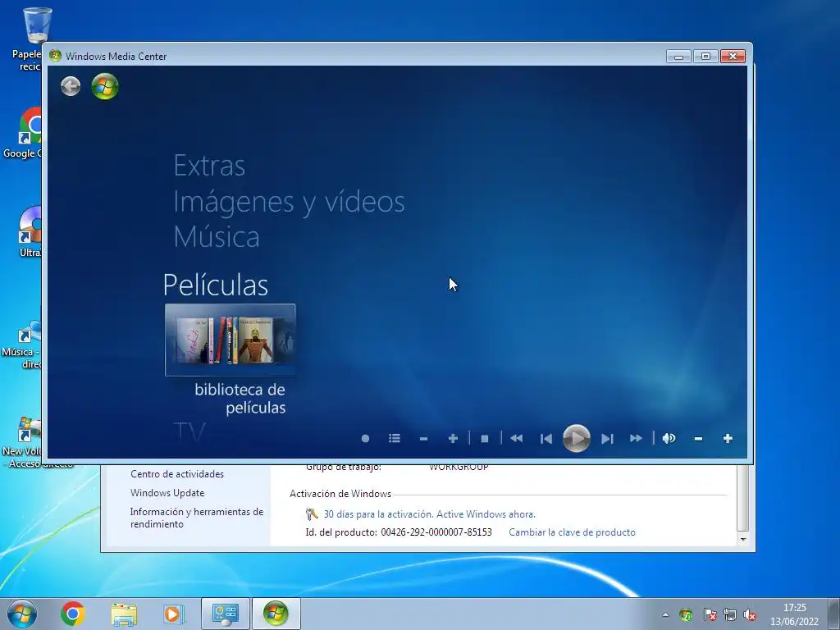Select the Extras menu category
The width and height of the screenshot is (840, 630).
click(x=209, y=166)
